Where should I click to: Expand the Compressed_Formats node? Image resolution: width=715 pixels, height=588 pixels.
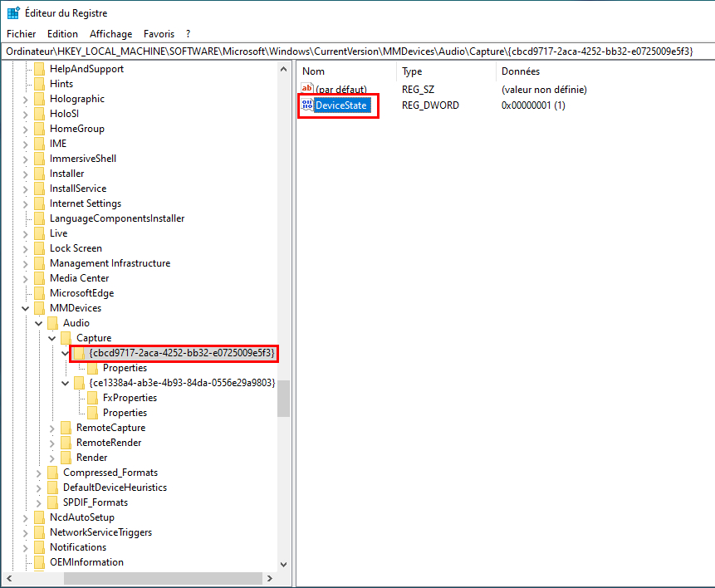[x=38, y=473]
